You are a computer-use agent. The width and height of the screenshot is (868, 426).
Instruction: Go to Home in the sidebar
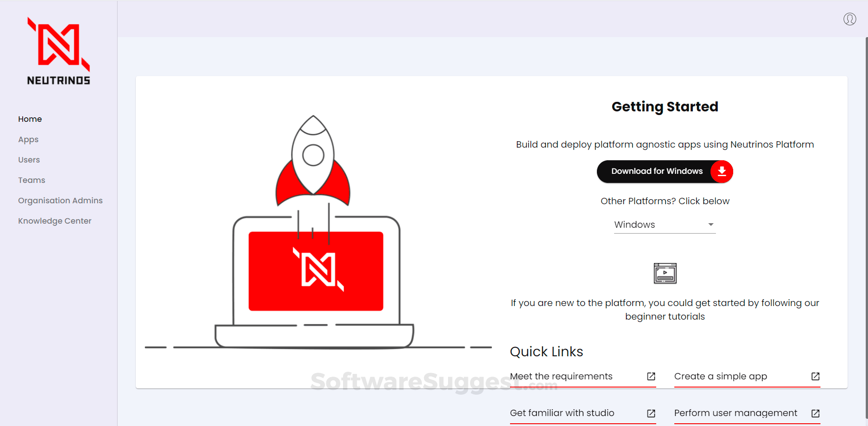[30, 119]
